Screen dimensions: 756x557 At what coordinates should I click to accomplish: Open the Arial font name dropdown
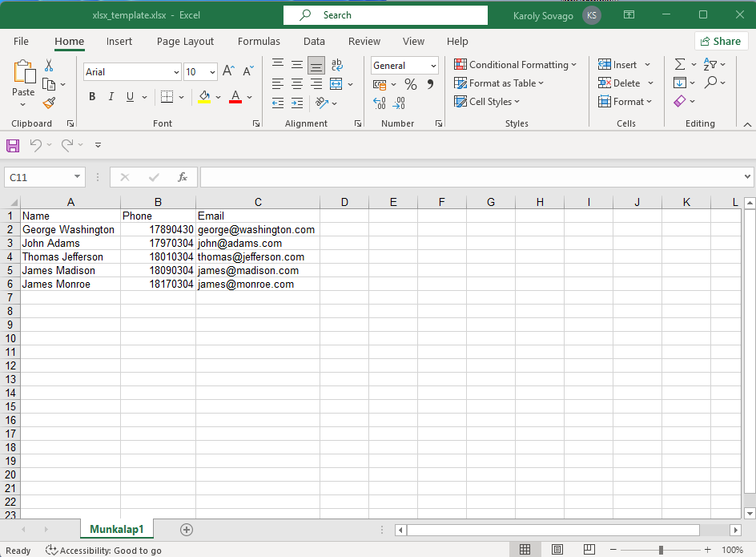(176, 72)
